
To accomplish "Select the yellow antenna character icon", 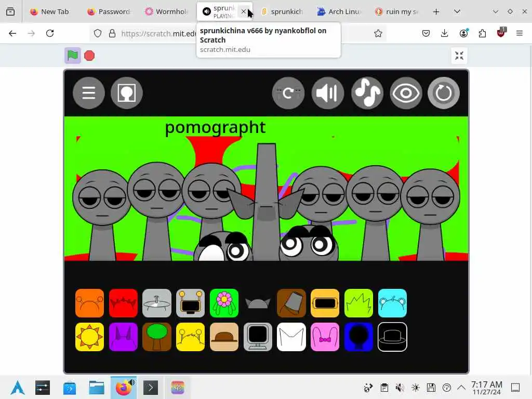I will point(190,337).
